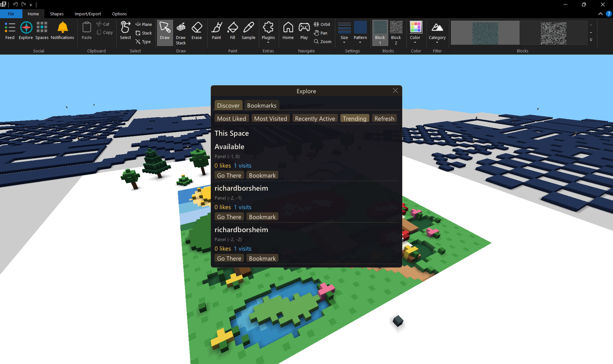The width and height of the screenshot is (613, 364).
Task: Open Notifications bell
Action: [x=62, y=31]
